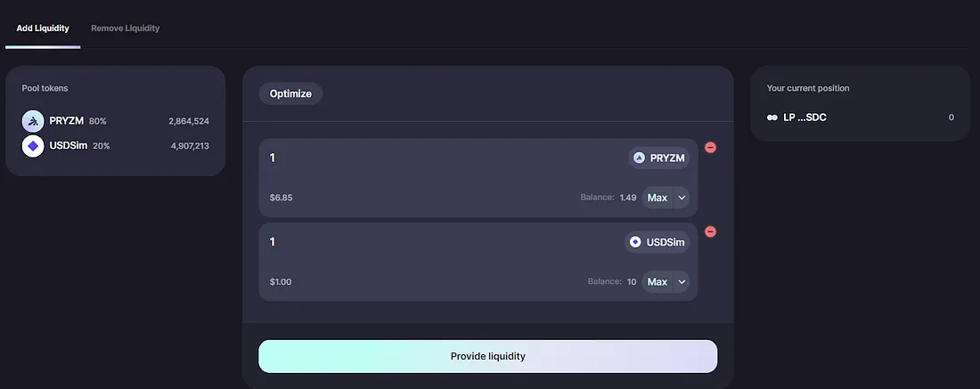Click the USDSim balance value 10
Screen dimensions: 980x389
pos(631,282)
